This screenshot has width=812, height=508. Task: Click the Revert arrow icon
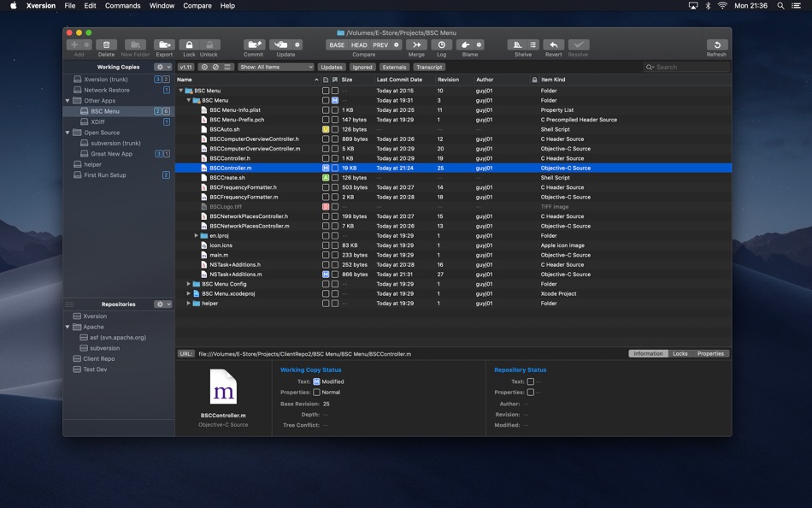553,44
